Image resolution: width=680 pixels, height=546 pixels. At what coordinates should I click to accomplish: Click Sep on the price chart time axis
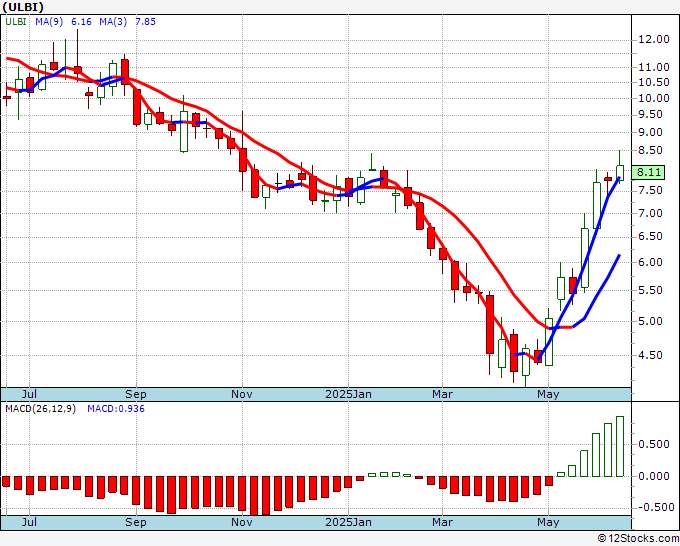[136, 394]
